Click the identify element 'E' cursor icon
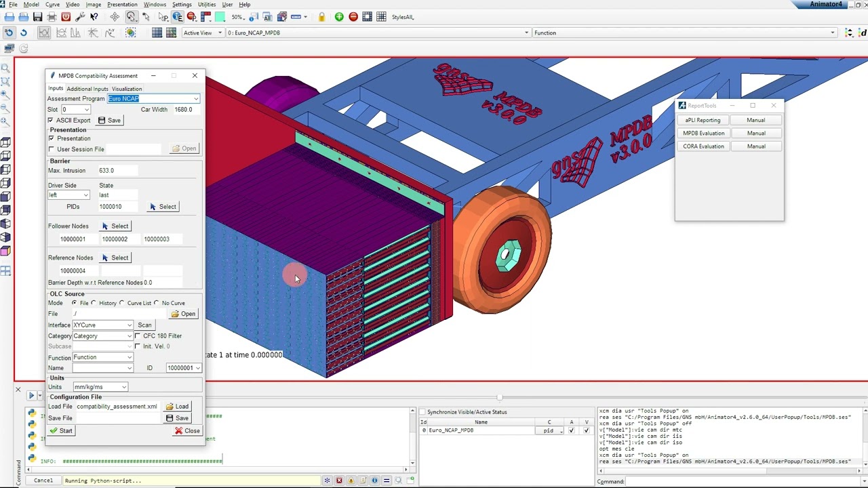This screenshot has height=488, width=868. [178, 16]
